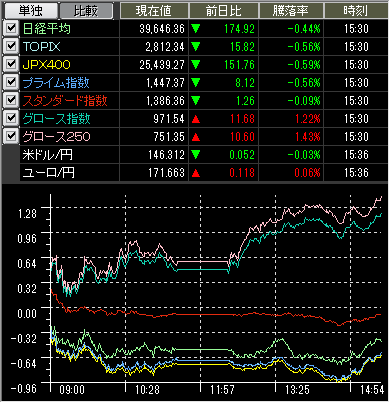Switch to the 比較 tab
The image size is (390, 403).
[x=86, y=11]
